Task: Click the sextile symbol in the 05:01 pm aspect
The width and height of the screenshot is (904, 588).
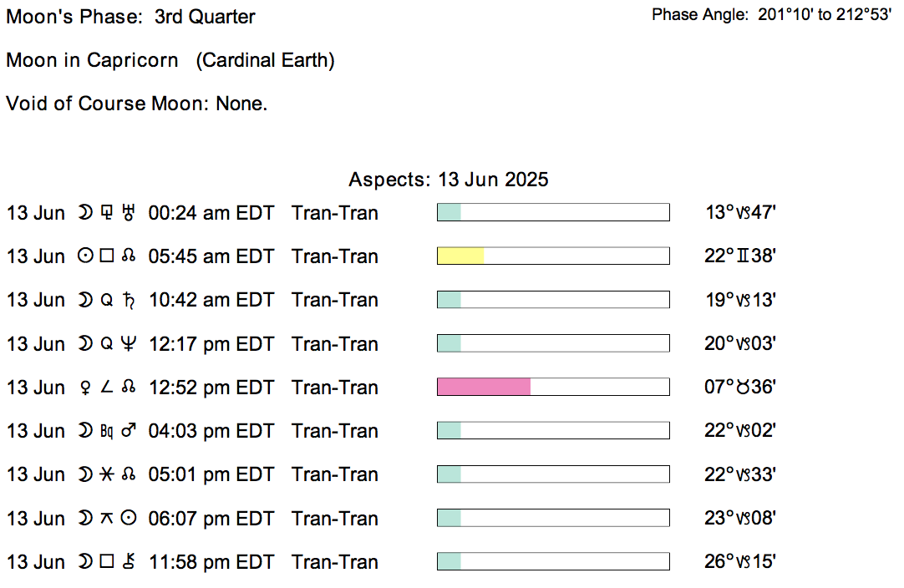Action: tap(106, 474)
